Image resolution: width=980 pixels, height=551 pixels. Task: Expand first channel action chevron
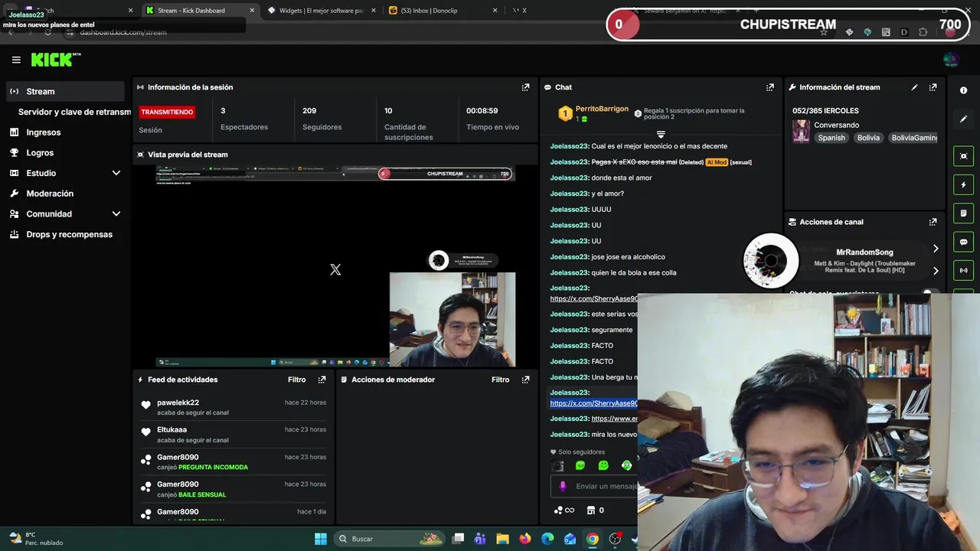pyautogui.click(x=936, y=249)
